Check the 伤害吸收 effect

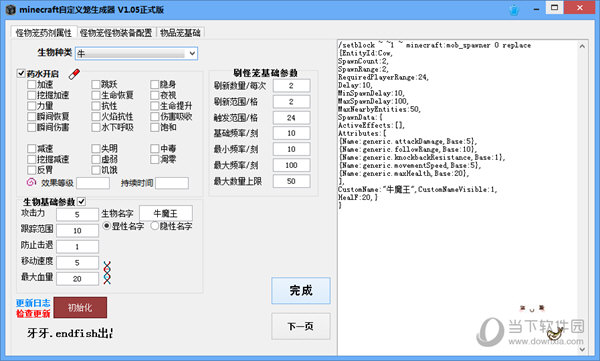(155, 116)
